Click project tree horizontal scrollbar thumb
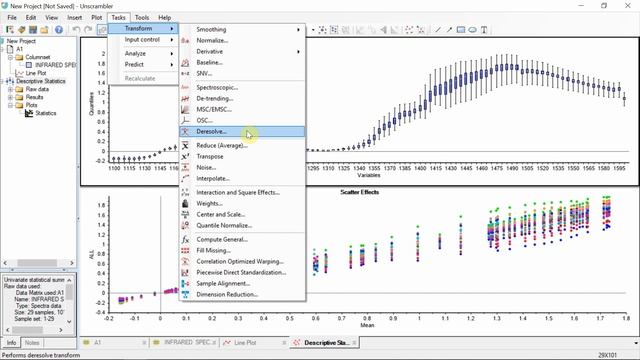Screen dimensions: 640x360 pyautogui.click(x=36, y=263)
